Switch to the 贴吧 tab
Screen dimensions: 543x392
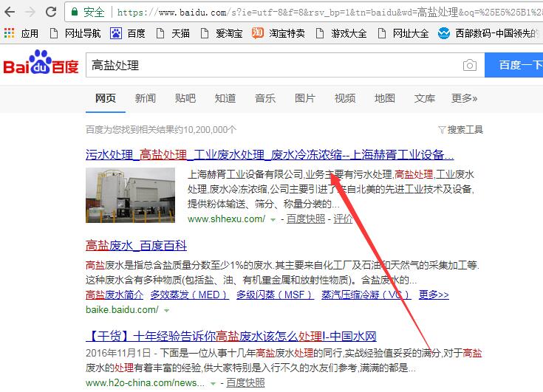point(185,98)
